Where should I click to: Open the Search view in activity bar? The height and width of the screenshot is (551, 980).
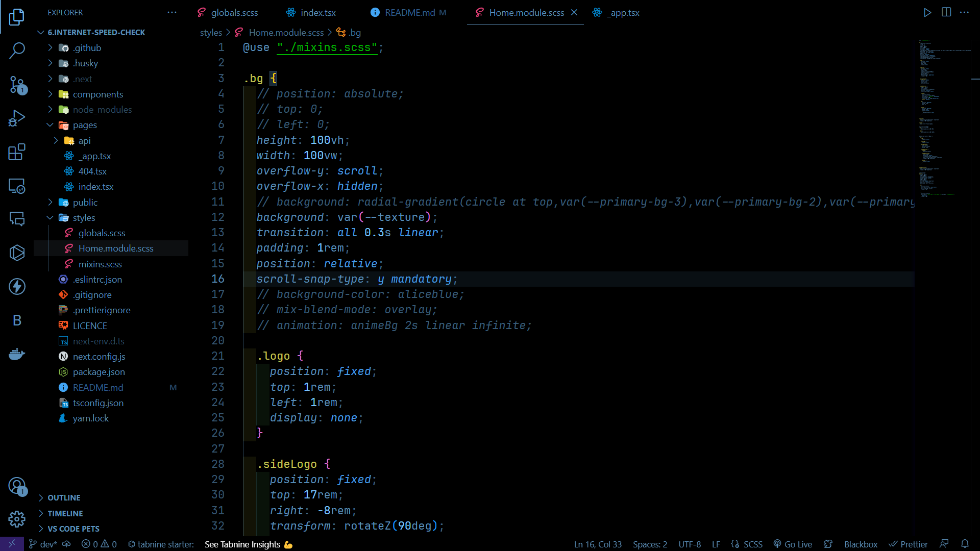(17, 51)
